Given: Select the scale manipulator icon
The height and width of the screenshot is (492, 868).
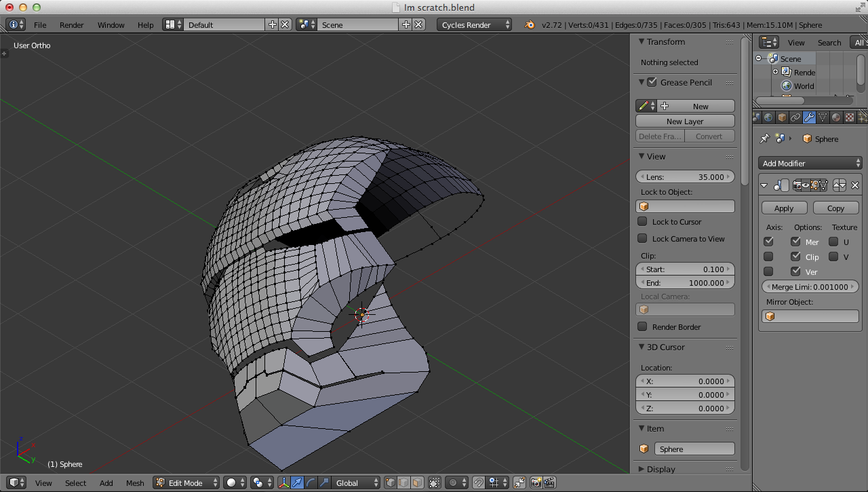Looking at the screenshot, I should pyautogui.click(x=323, y=482).
